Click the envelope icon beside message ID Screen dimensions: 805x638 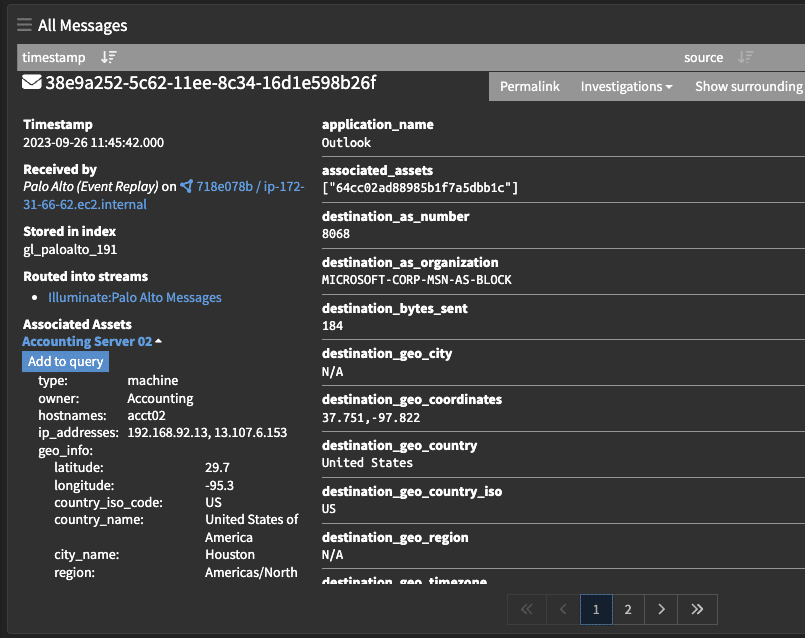point(32,83)
